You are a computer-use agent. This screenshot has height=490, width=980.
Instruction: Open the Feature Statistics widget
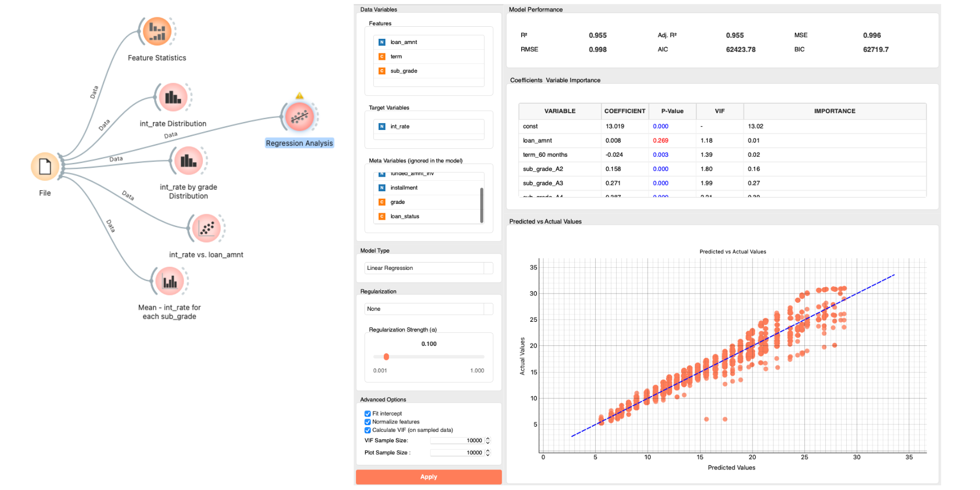[157, 31]
